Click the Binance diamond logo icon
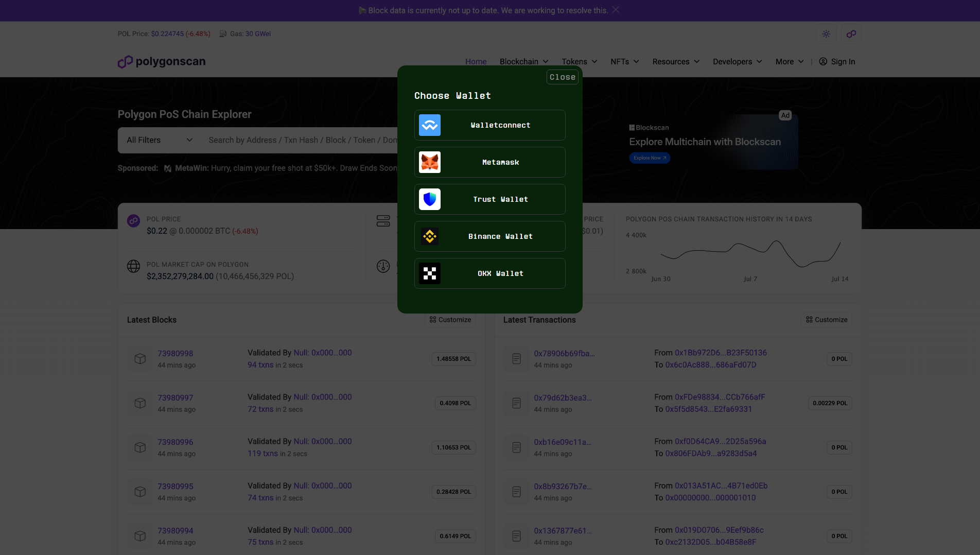Viewport: 980px width, 555px height. click(x=430, y=236)
